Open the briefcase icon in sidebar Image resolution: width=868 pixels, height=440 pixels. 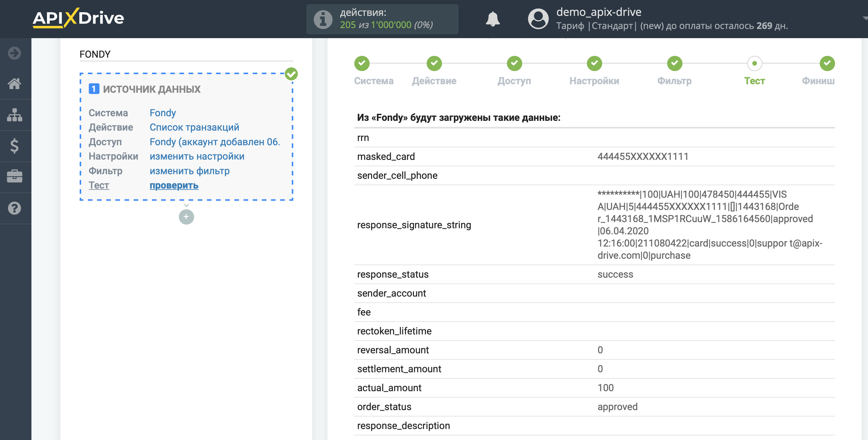coord(14,177)
